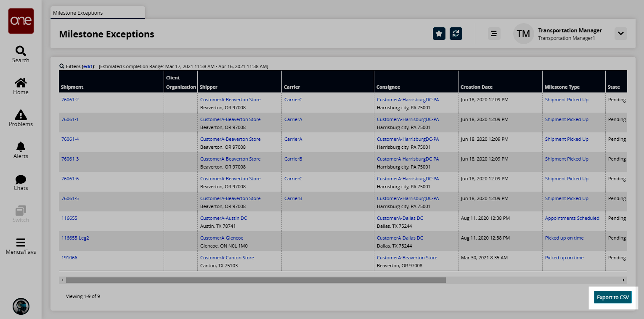Viewport: 644px width, 319px height.
Task: Open Chats speech bubble icon
Action: pyautogui.click(x=21, y=179)
